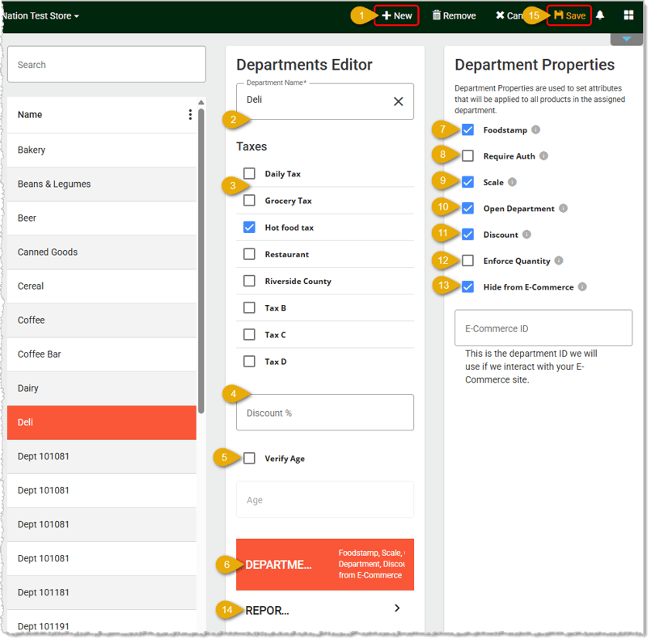
Task: Click the Remove trash button
Action: (454, 15)
